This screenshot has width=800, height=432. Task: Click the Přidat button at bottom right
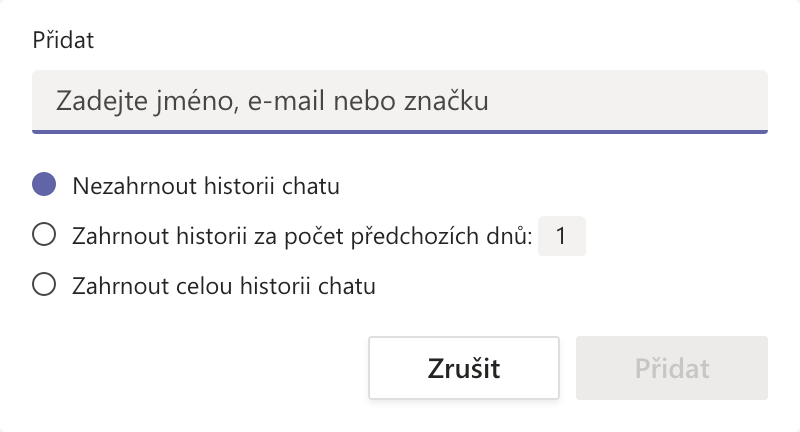point(671,368)
